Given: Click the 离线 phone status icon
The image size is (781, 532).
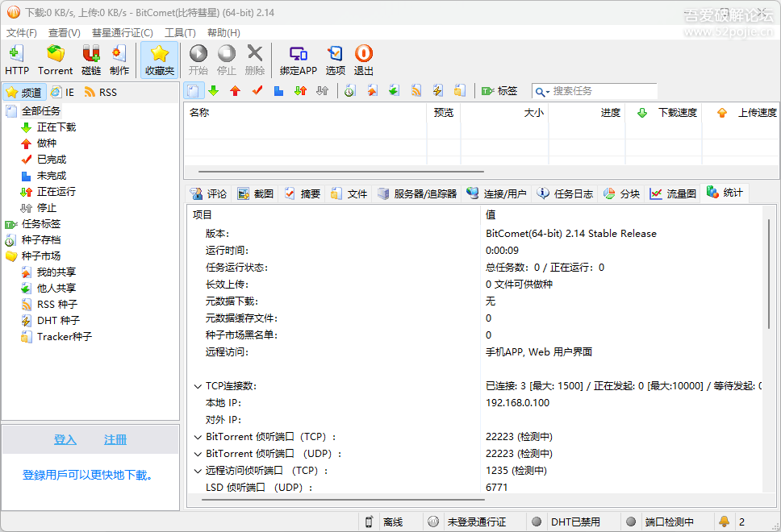Looking at the screenshot, I should point(369,522).
